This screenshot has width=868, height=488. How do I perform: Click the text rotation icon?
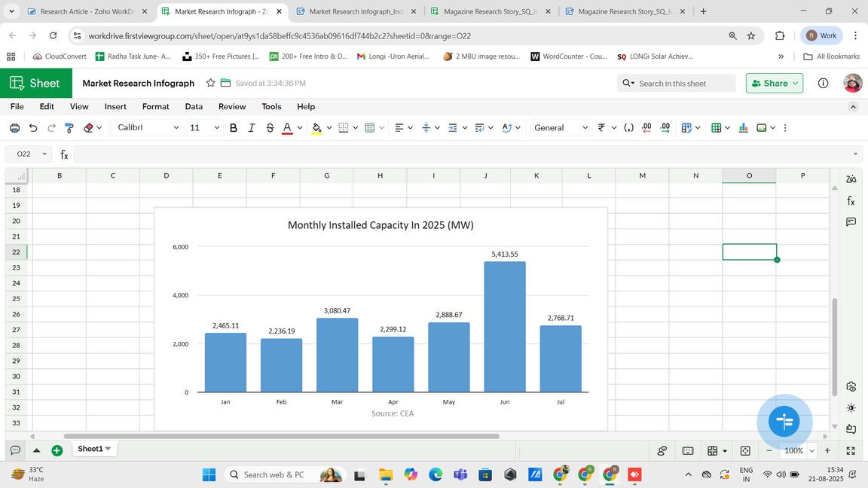tap(506, 128)
